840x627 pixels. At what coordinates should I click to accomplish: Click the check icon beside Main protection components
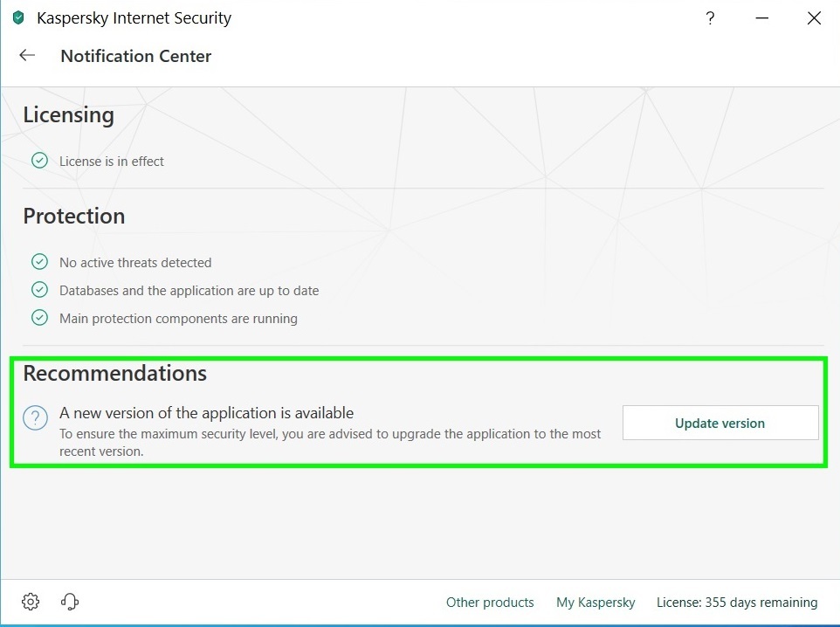click(39, 317)
